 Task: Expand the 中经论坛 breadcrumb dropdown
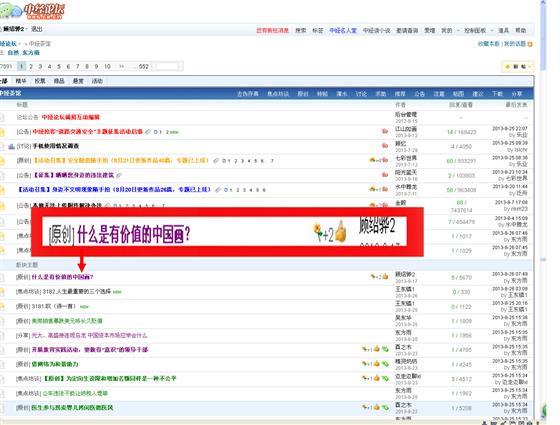(20, 44)
